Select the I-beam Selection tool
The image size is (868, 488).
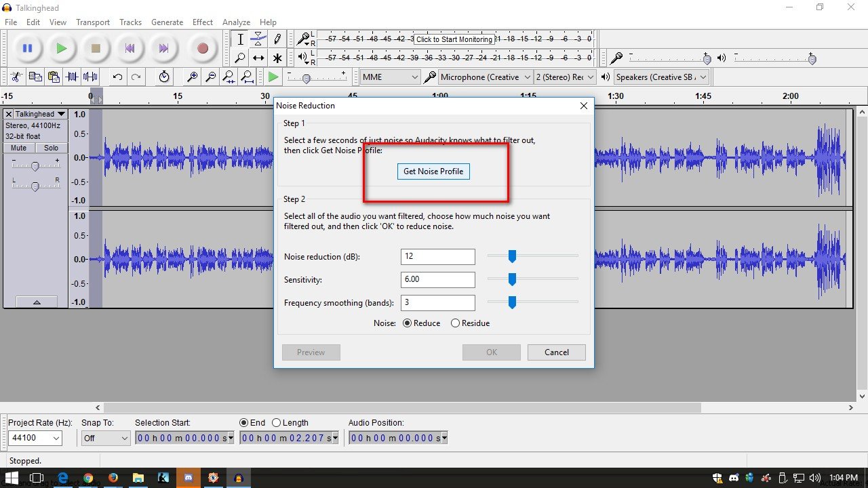(240, 39)
